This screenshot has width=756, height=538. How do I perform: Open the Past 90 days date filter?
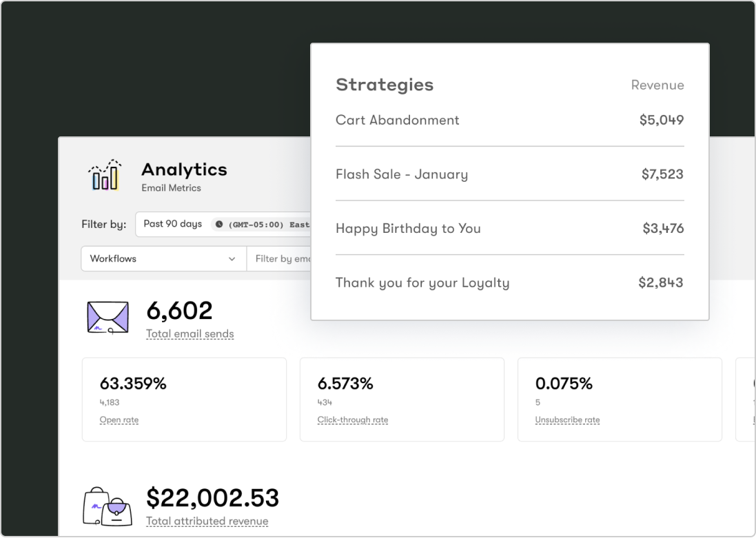click(174, 224)
